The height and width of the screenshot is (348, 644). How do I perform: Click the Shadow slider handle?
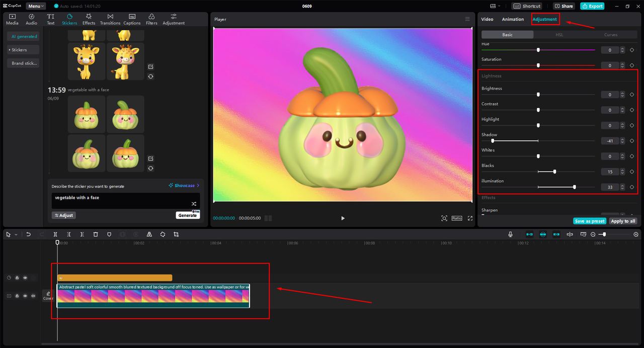[x=493, y=141]
